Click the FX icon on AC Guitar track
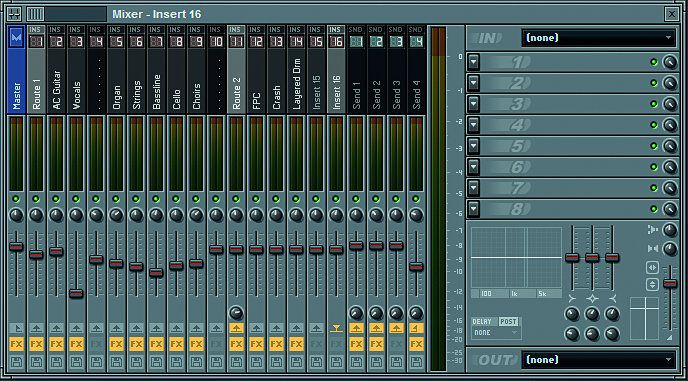 tap(56, 344)
